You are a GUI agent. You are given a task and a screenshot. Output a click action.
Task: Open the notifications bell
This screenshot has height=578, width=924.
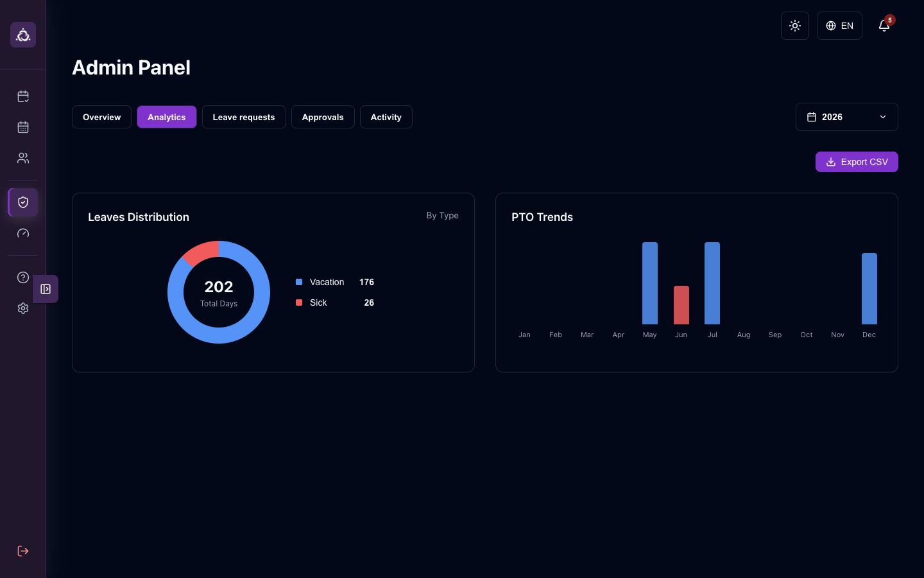coord(884,26)
